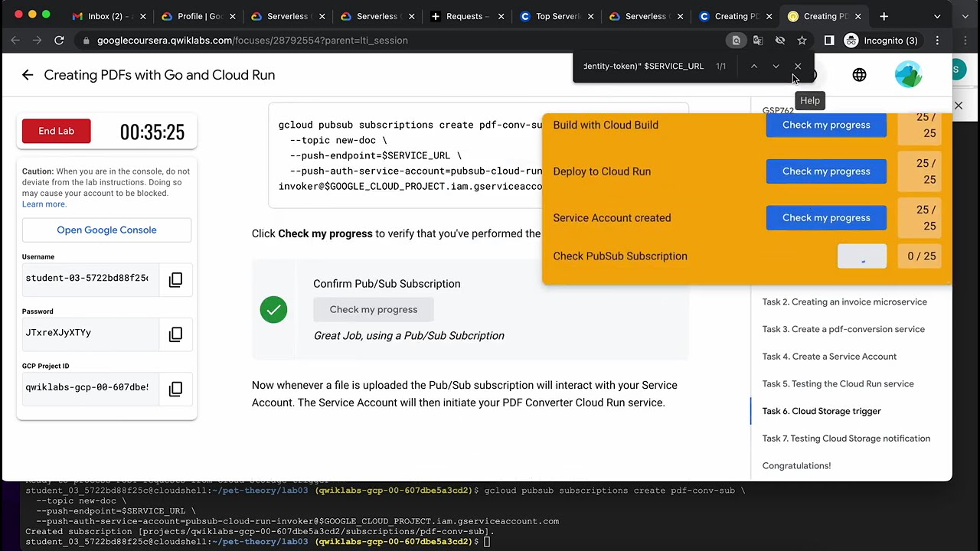Click the blocked third-party cookies eye icon
980x551 pixels.
pyautogui.click(x=780, y=41)
